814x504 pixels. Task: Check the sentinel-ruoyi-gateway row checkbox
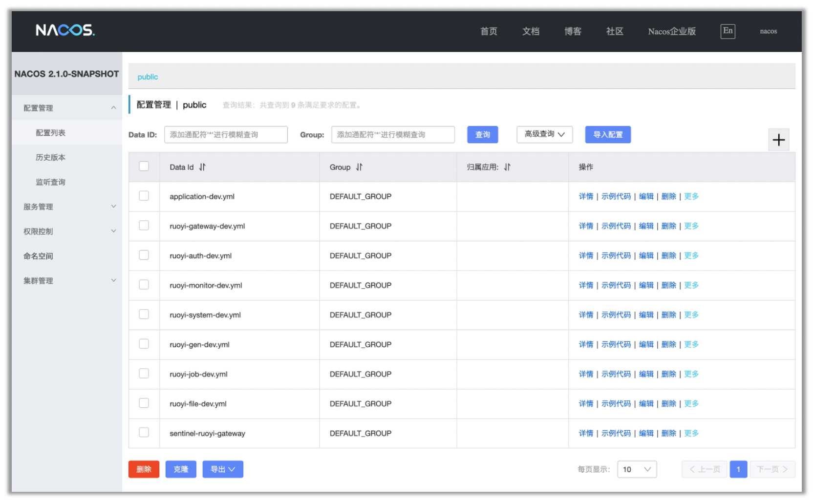click(144, 432)
